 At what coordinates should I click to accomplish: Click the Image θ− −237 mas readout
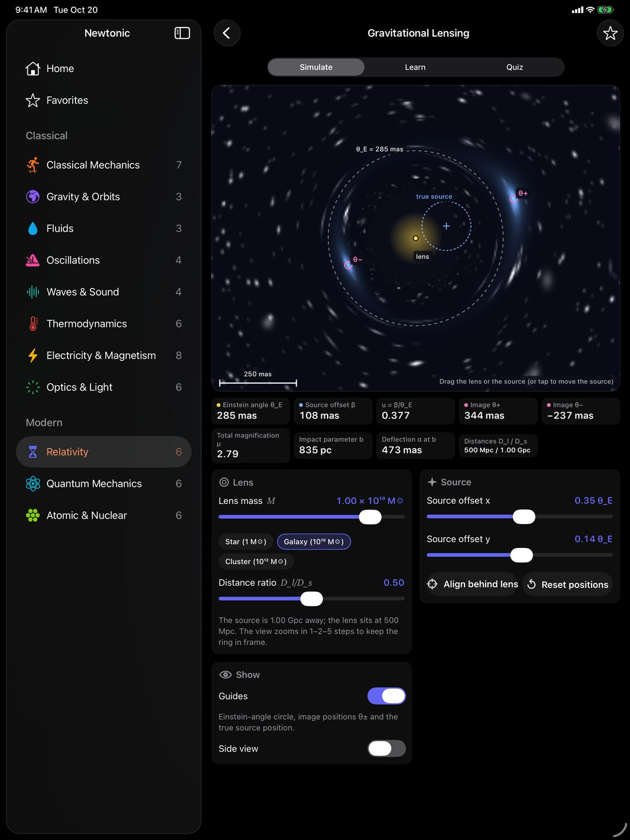(580, 411)
